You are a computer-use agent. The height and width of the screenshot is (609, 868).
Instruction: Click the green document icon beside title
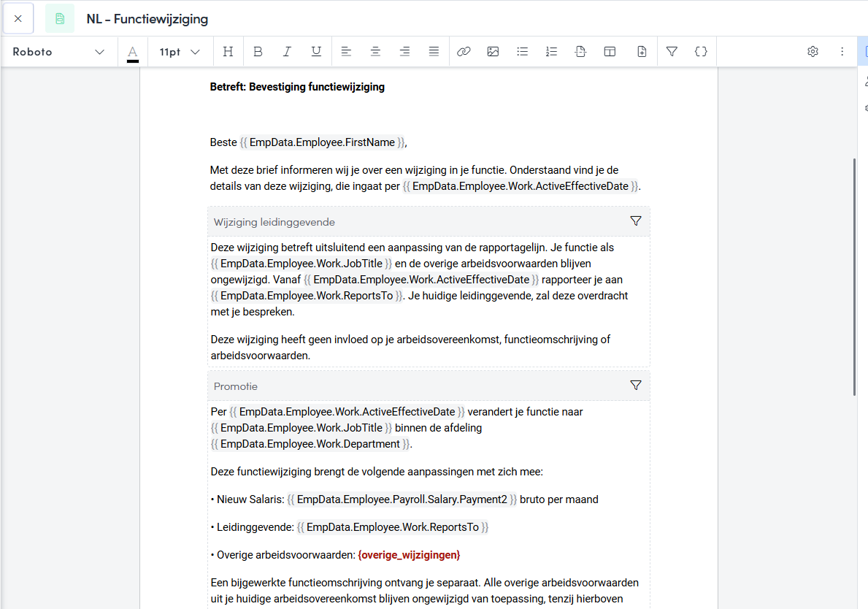pyautogui.click(x=60, y=19)
